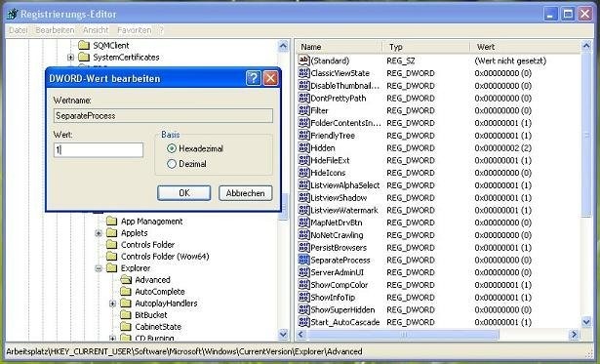This screenshot has width=600, height=364.
Task: Click Abbrechen to cancel the edit
Action: pyautogui.click(x=245, y=193)
